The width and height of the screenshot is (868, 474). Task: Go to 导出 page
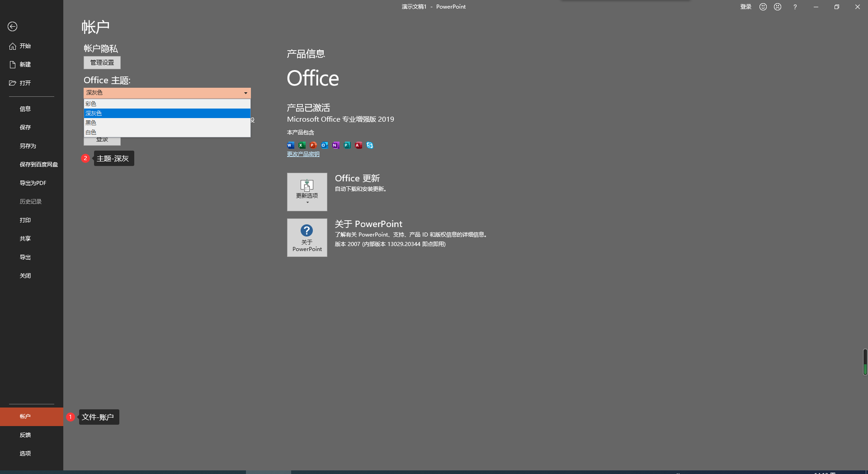coord(25,257)
